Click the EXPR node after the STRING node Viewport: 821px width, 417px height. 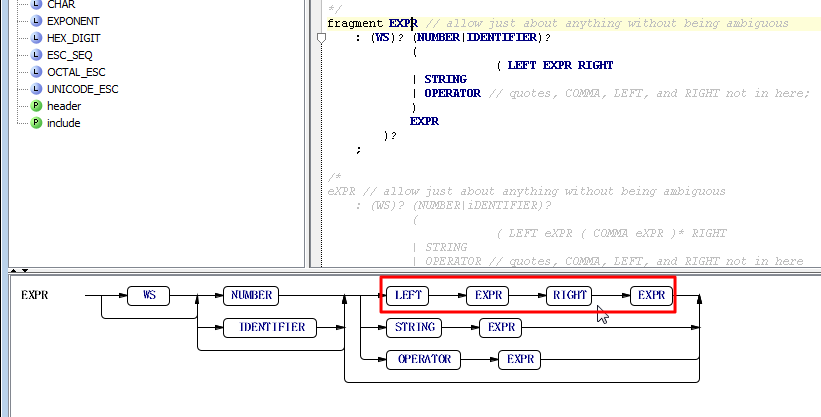501,328
